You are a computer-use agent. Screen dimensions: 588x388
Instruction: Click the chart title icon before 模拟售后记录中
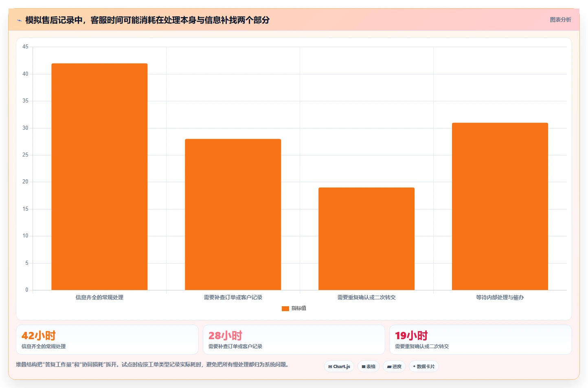pos(19,20)
